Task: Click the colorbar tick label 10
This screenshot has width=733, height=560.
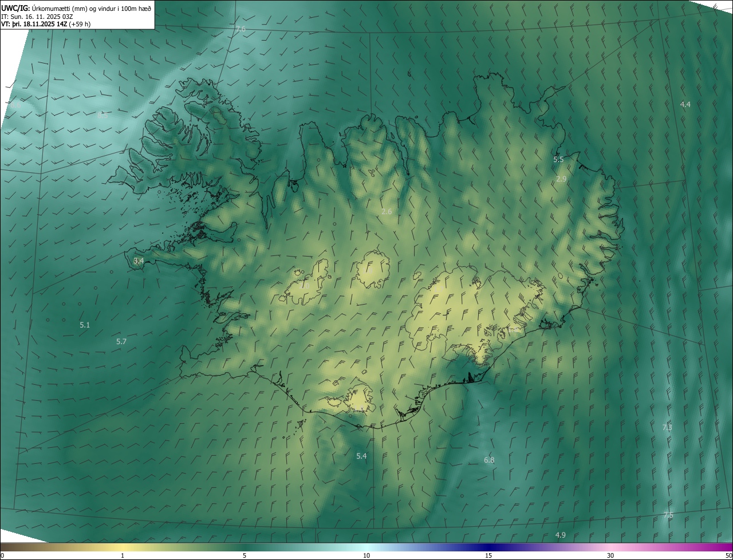Action: (x=366, y=555)
